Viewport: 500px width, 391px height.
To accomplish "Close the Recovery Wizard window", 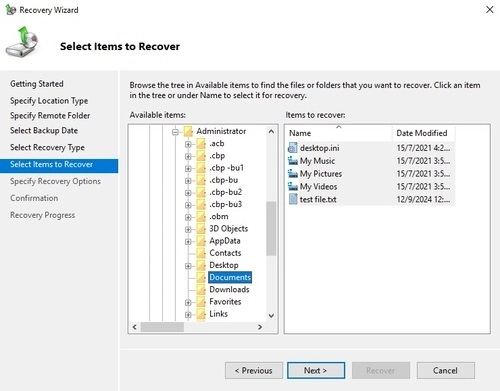I will [x=489, y=9].
